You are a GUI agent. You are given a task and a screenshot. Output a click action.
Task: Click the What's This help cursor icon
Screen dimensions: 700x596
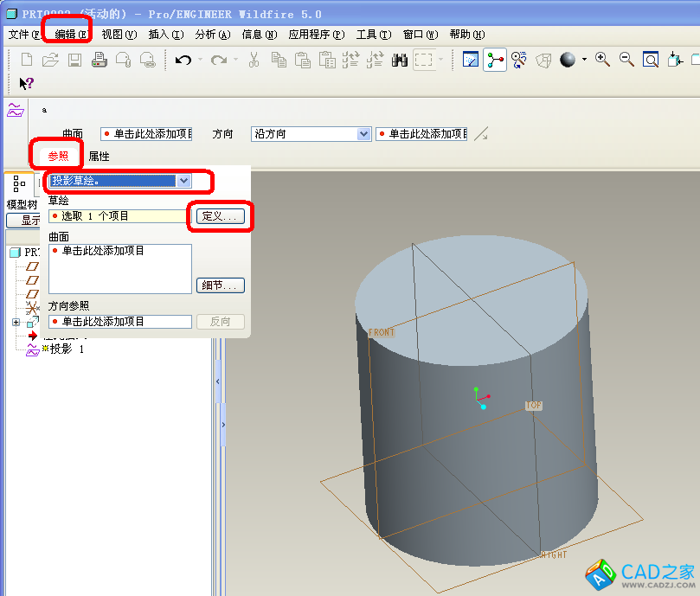tap(26, 83)
